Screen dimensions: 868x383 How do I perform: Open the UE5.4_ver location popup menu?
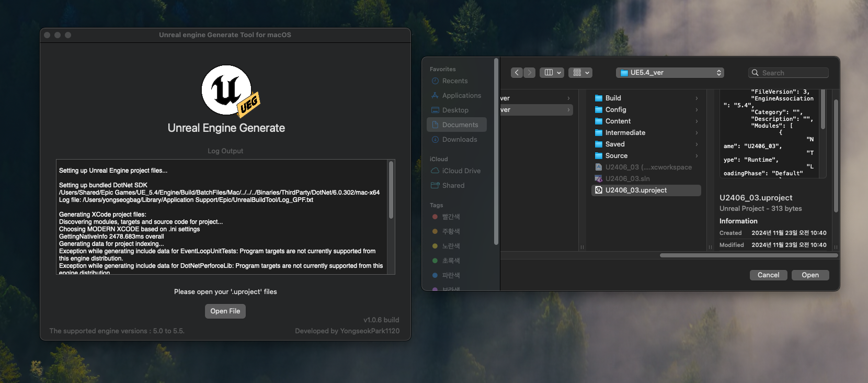click(670, 73)
